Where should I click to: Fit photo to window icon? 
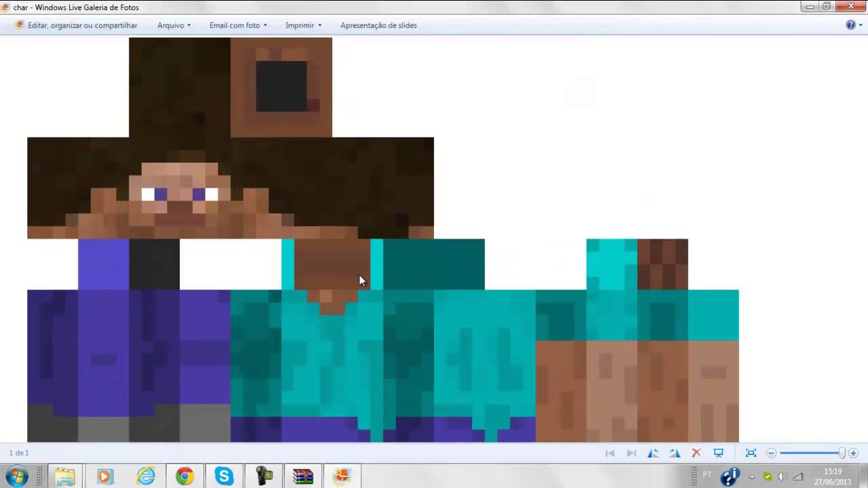[x=751, y=453]
